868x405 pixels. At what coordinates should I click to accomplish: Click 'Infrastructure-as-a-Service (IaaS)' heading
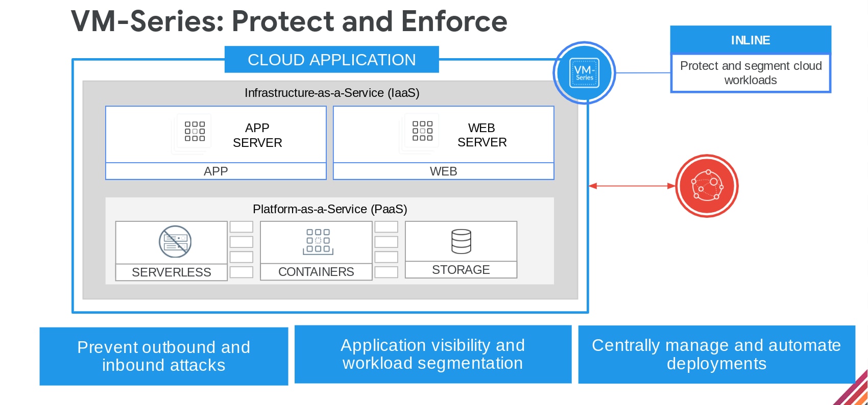pyautogui.click(x=332, y=93)
